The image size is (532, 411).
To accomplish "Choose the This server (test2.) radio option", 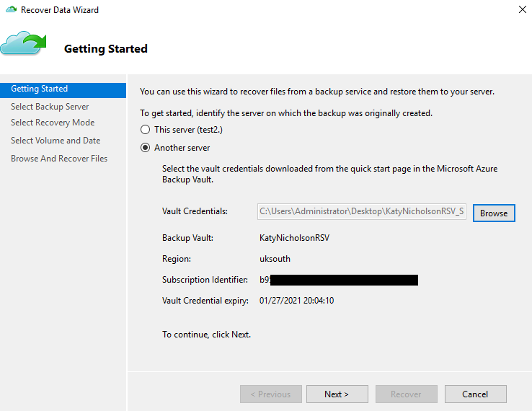I will [x=146, y=130].
